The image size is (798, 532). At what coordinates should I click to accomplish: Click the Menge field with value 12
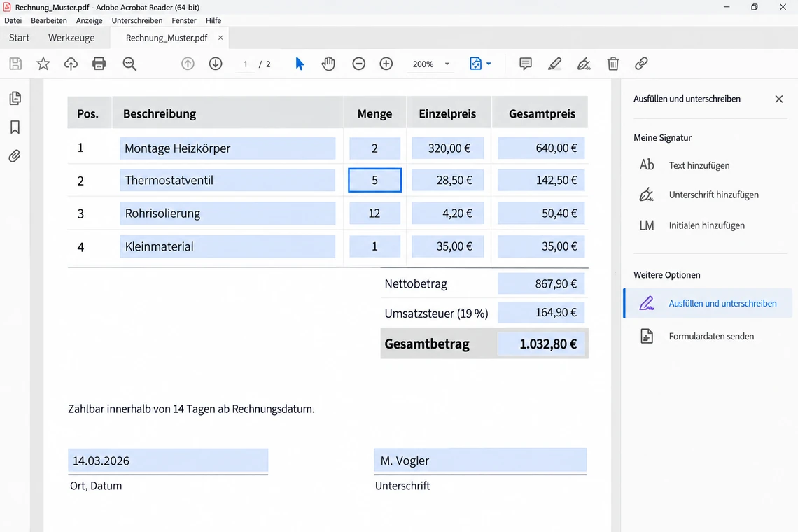(x=374, y=213)
